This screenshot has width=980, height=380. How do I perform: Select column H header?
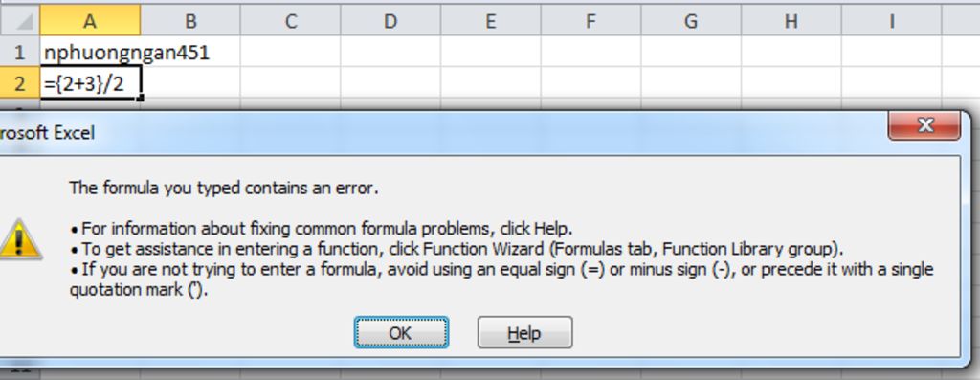791,21
